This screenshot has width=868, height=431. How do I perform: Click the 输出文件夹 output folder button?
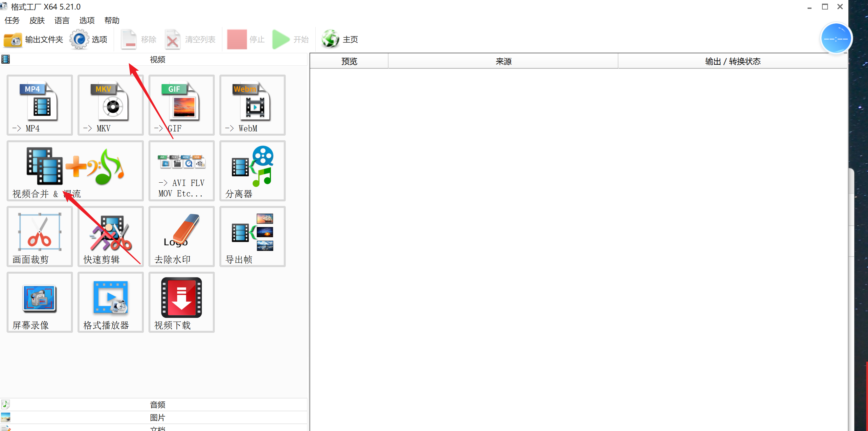click(34, 40)
